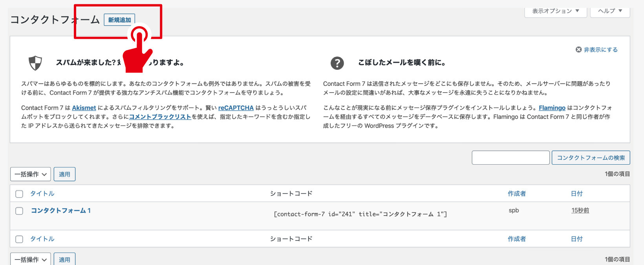Click the 新規追加 button

pyautogui.click(x=119, y=20)
